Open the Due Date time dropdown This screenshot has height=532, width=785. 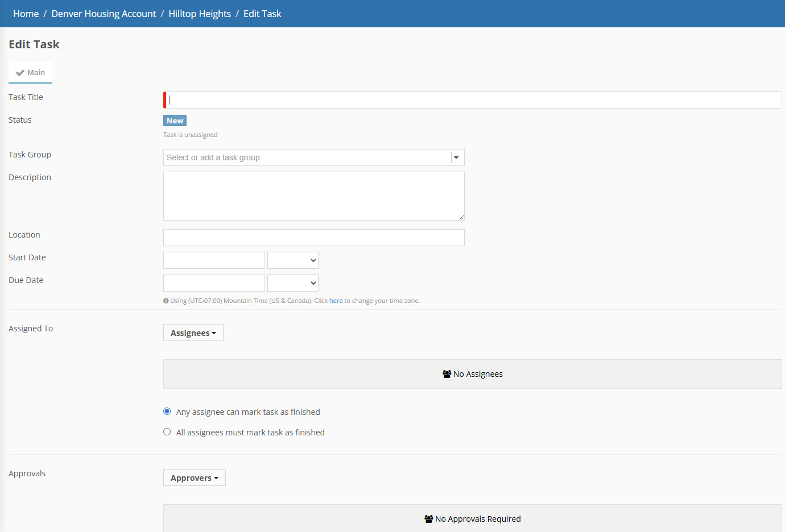click(293, 283)
